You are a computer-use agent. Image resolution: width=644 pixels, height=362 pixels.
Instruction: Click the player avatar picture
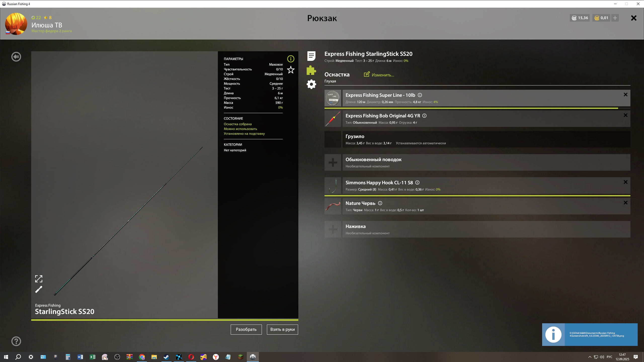16,24
